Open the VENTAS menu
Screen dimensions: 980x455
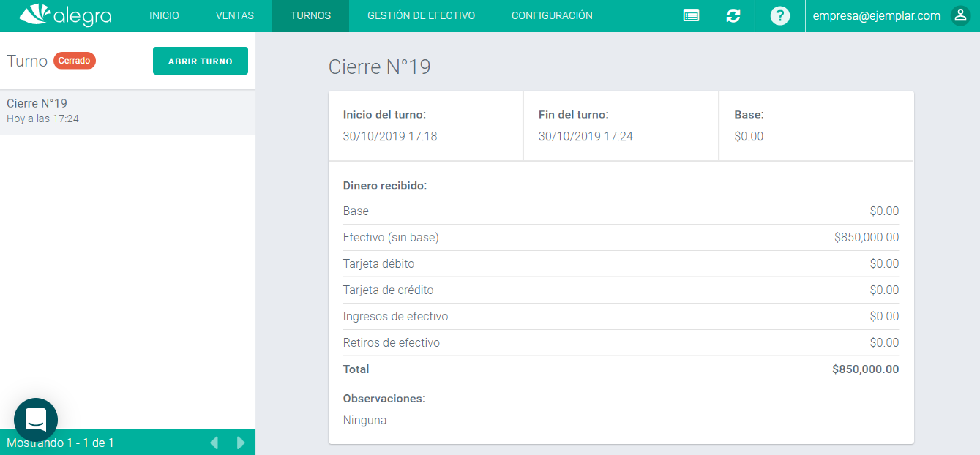[x=235, y=16]
